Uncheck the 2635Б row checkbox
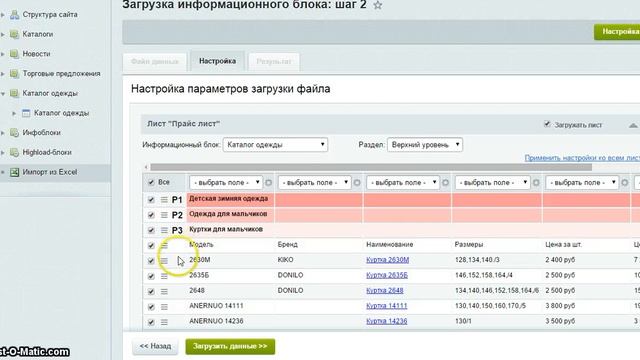This screenshot has height=360, width=640. point(151,276)
